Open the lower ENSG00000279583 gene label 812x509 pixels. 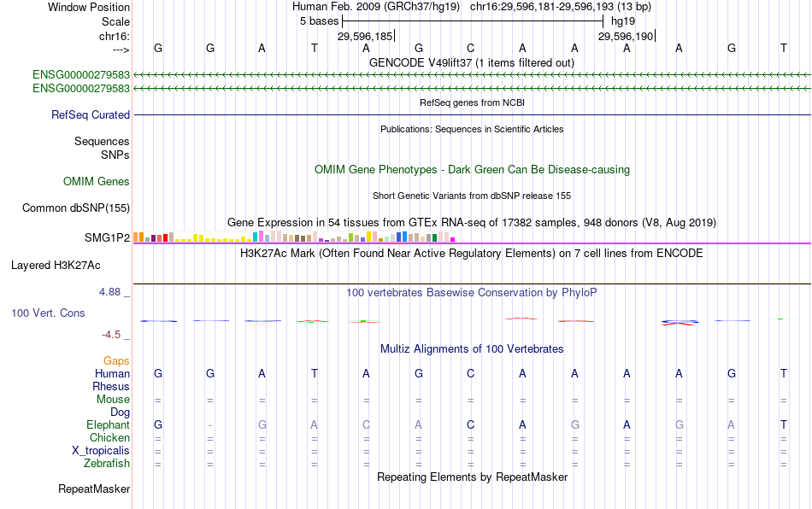pos(81,89)
